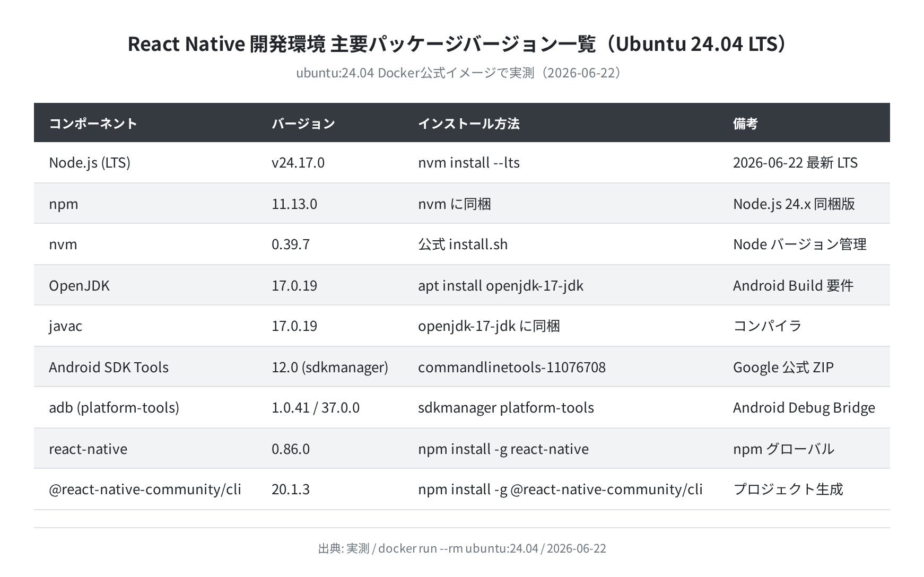This screenshot has height=577, width=924.
Task: Select the "react-native" component cell
Action: point(88,449)
